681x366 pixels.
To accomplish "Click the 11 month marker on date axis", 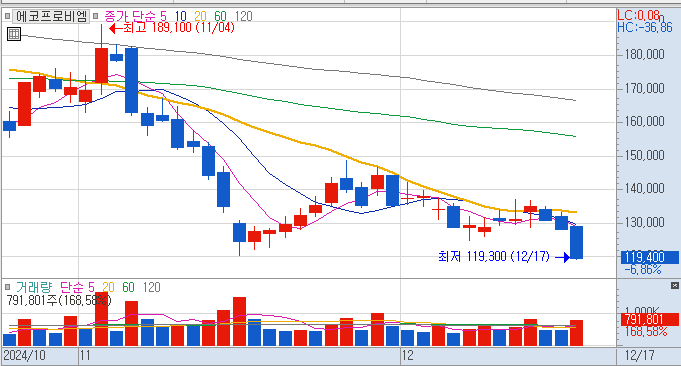I will click(85, 356).
